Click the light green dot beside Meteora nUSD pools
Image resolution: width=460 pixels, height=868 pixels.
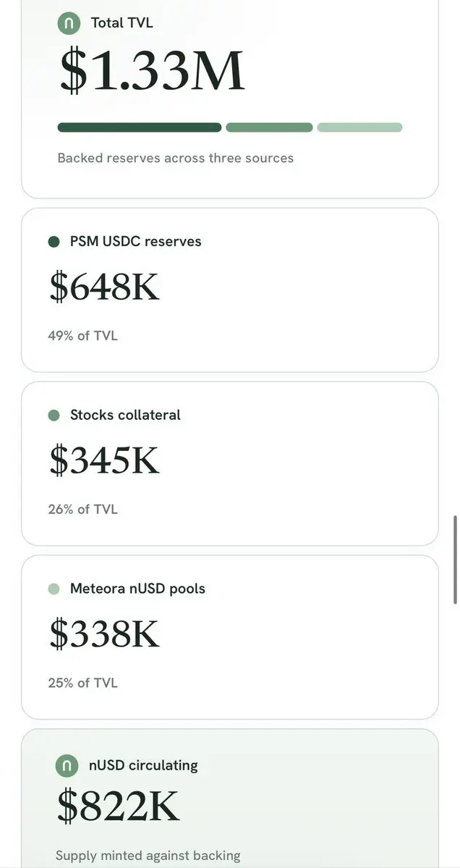click(54, 589)
